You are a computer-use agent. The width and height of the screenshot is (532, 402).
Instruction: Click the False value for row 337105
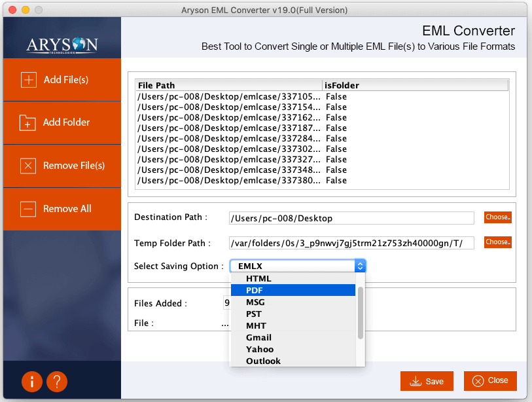click(336, 97)
